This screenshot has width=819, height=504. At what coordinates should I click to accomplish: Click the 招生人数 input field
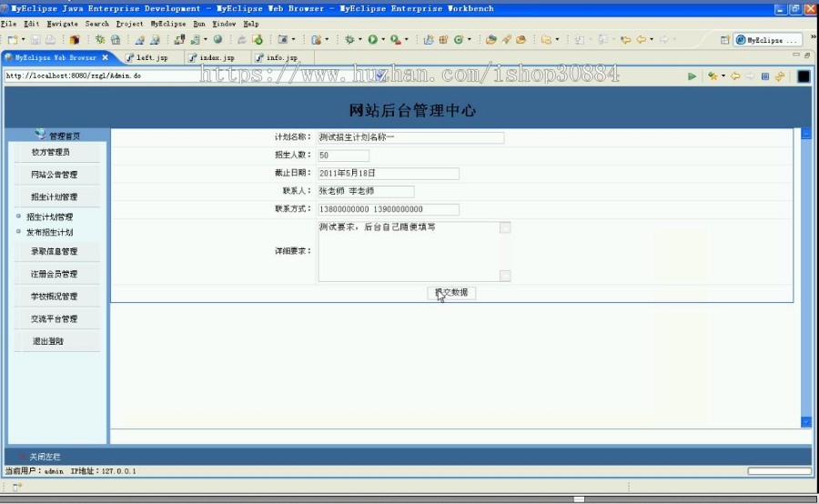coord(343,156)
